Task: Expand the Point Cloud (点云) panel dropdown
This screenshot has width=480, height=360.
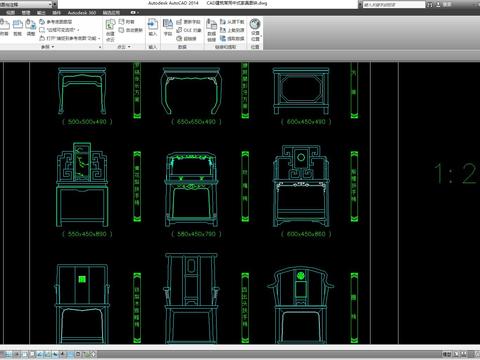Action: [124, 47]
